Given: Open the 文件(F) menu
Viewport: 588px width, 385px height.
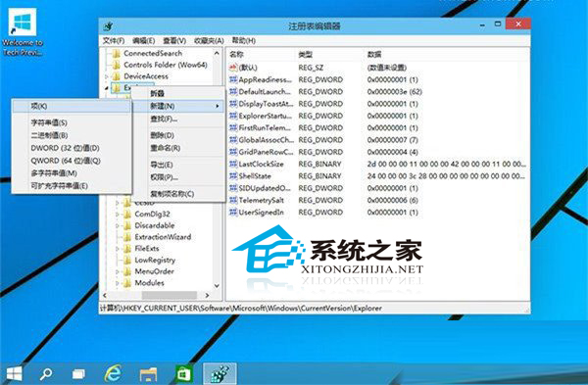Looking at the screenshot, I should point(114,40).
